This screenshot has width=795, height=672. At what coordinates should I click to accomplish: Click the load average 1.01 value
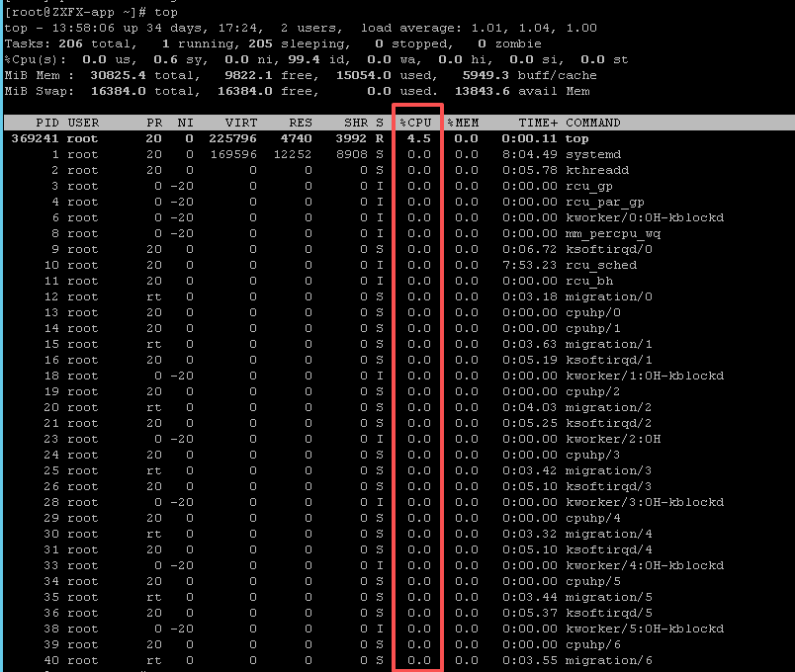pyautogui.click(x=486, y=28)
